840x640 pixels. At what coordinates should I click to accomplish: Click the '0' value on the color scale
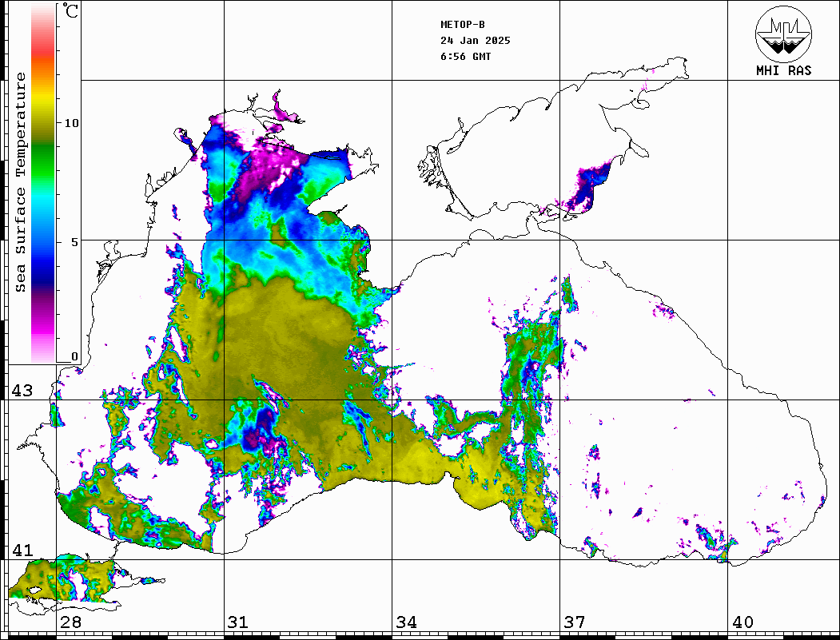click(74, 356)
